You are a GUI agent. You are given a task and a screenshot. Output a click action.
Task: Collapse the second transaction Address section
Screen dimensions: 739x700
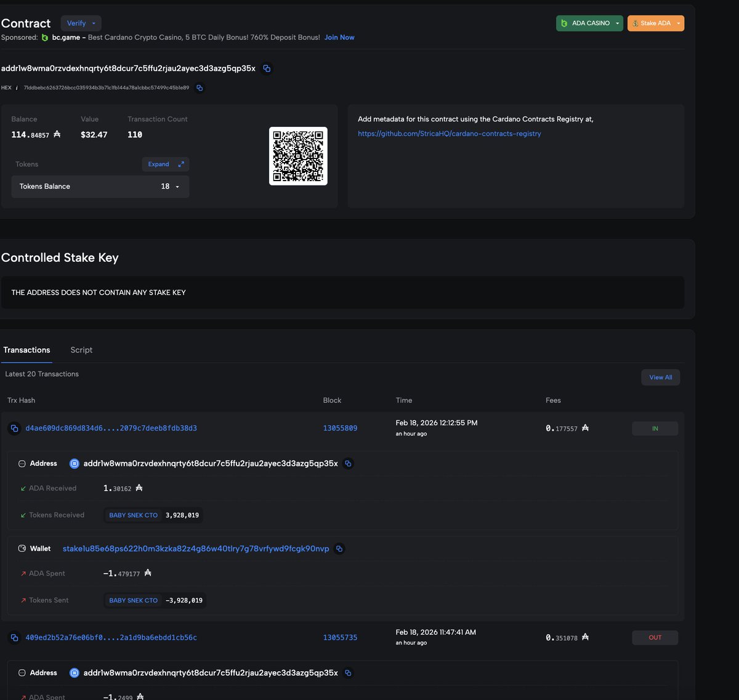(x=22, y=673)
